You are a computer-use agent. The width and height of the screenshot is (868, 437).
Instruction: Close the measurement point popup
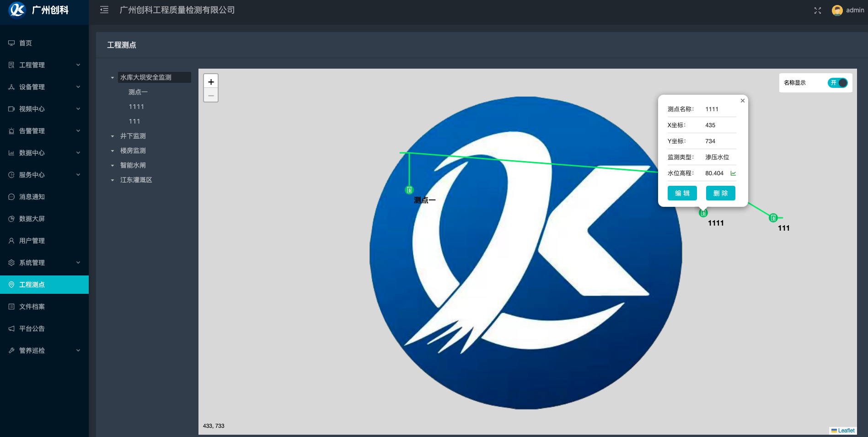(743, 101)
